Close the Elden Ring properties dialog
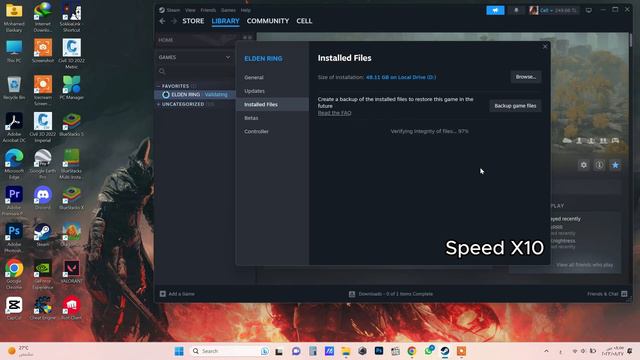The height and width of the screenshot is (360, 640). (545, 47)
